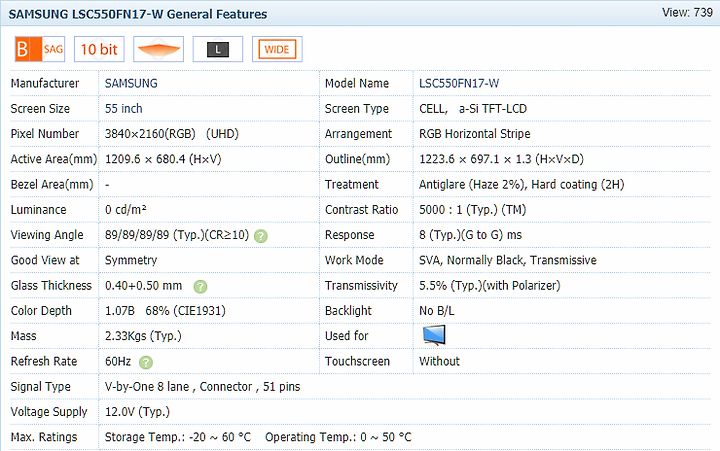
Task: Click the 2.33Kgs (Typ.) mass value
Action: [x=143, y=336]
